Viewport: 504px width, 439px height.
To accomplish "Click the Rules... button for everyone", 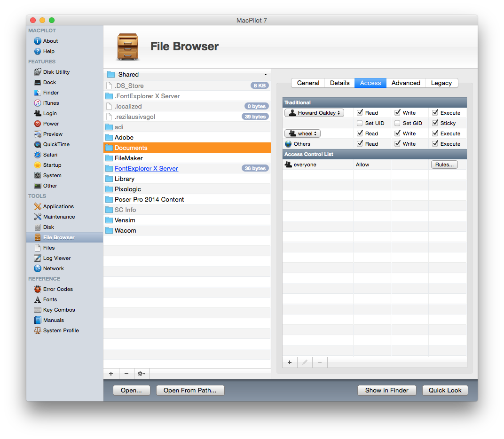I will 444,165.
